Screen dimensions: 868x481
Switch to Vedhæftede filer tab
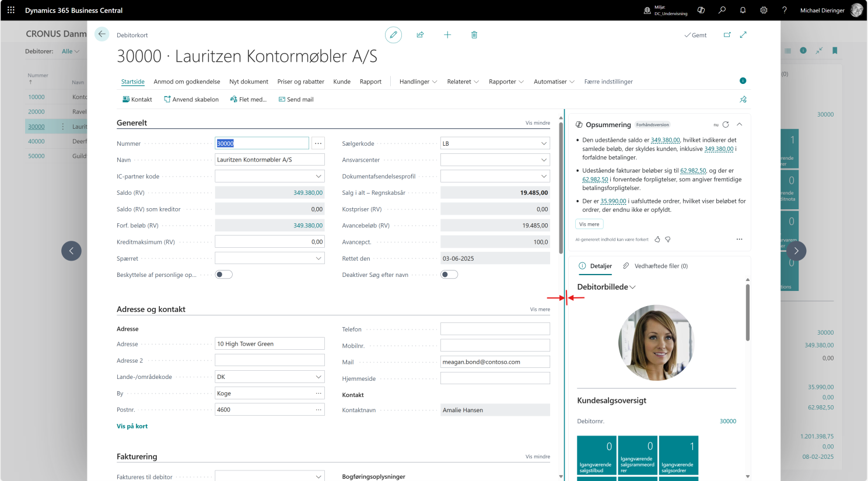point(656,266)
